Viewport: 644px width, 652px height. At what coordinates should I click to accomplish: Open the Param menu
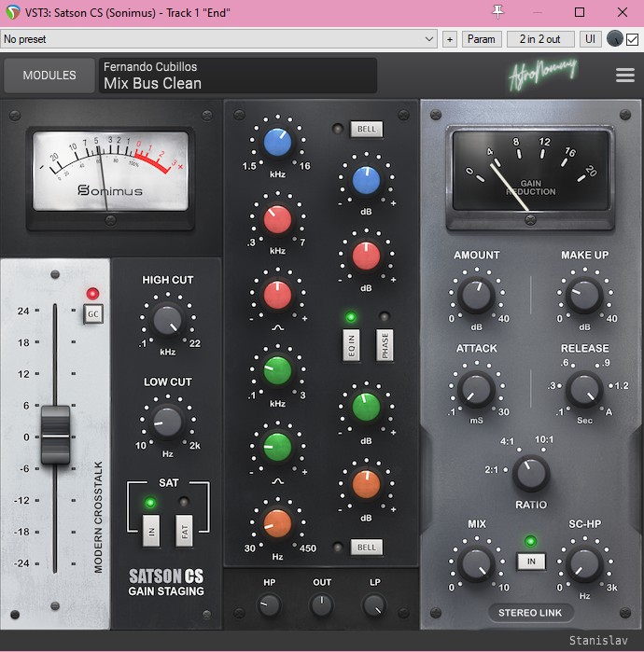point(481,39)
